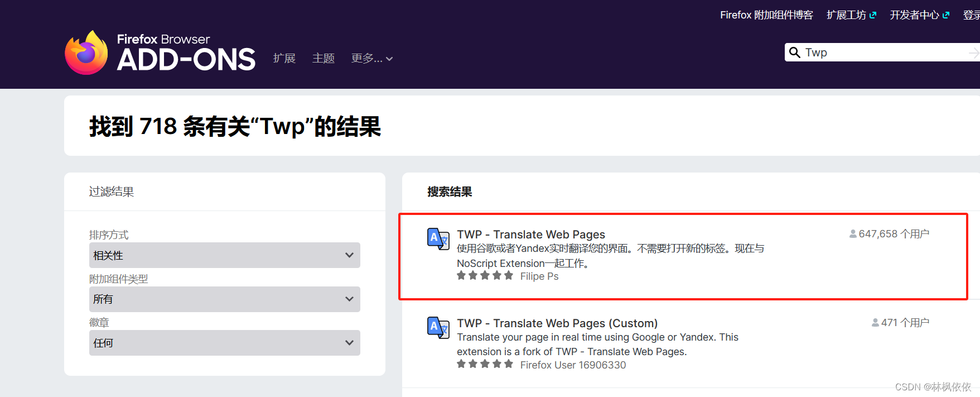This screenshot has width=980, height=397.
Task: Expand the 更多… menu
Action: point(372,59)
